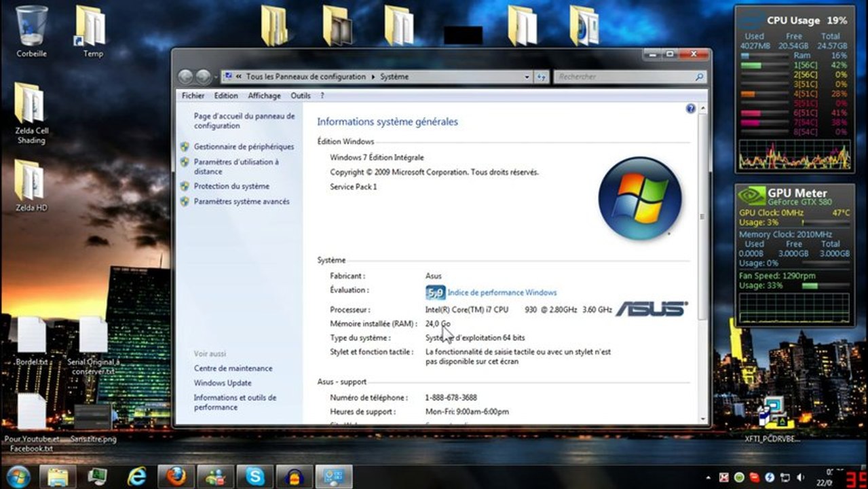Click the CPU usage history graph in gadget

pos(794,155)
